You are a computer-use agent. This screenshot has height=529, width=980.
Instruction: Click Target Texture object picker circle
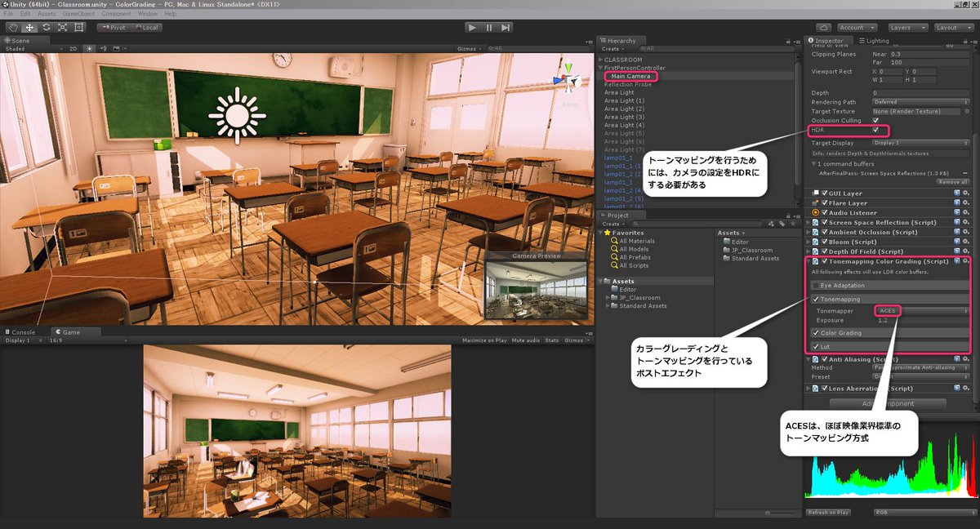click(965, 111)
